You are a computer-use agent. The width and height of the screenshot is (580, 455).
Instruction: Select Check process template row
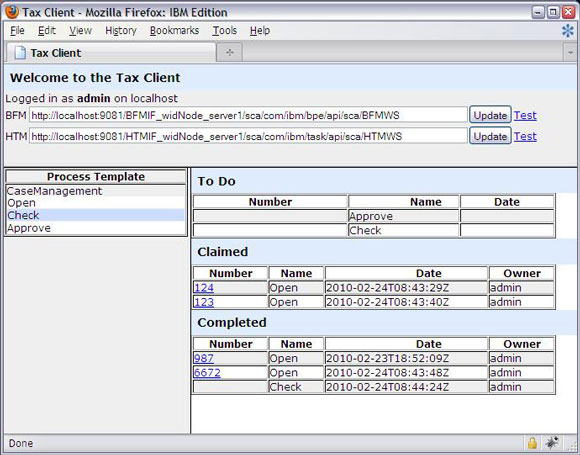click(95, 215)
